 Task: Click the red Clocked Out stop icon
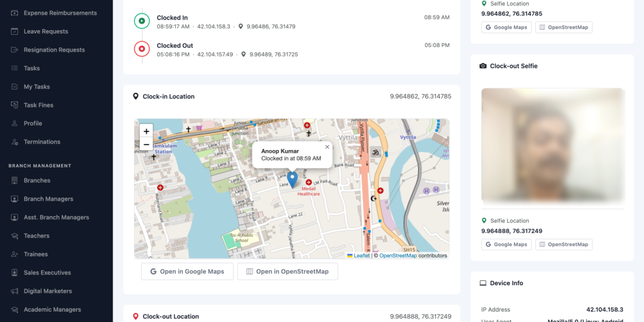pos(142,48)
